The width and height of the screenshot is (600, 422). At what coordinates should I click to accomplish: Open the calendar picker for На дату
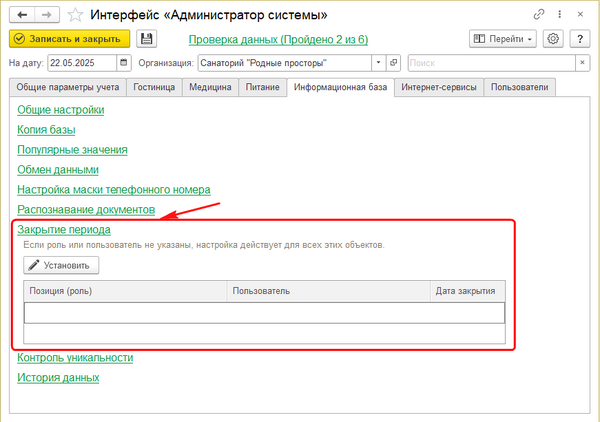point(124,63)
